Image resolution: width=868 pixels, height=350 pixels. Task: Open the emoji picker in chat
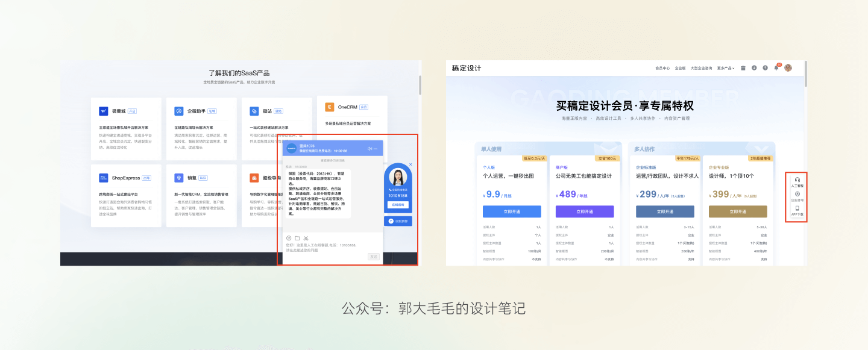click(289, 238)
